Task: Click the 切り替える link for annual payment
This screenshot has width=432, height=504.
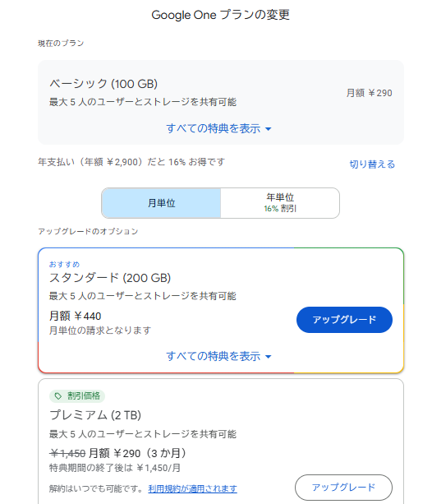Action: 372,164
